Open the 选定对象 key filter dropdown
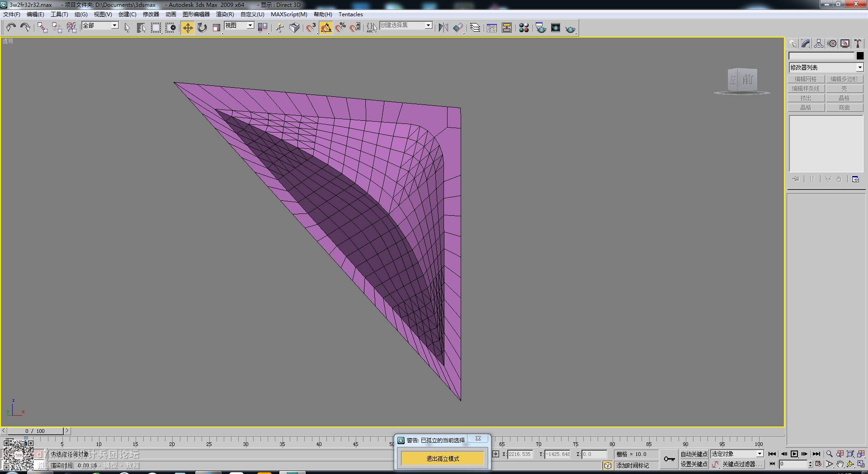868x474 pixels. (737, 454)
